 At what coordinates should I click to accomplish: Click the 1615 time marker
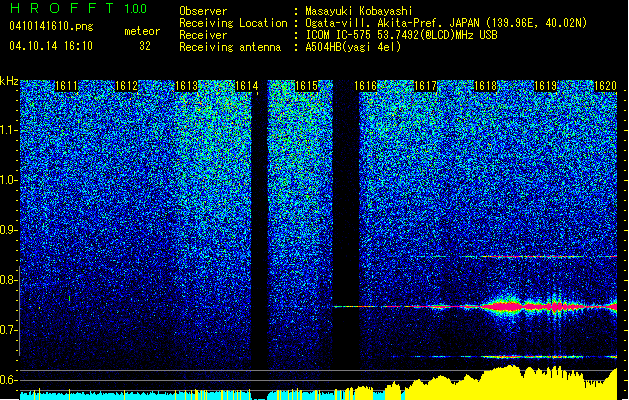306,86
